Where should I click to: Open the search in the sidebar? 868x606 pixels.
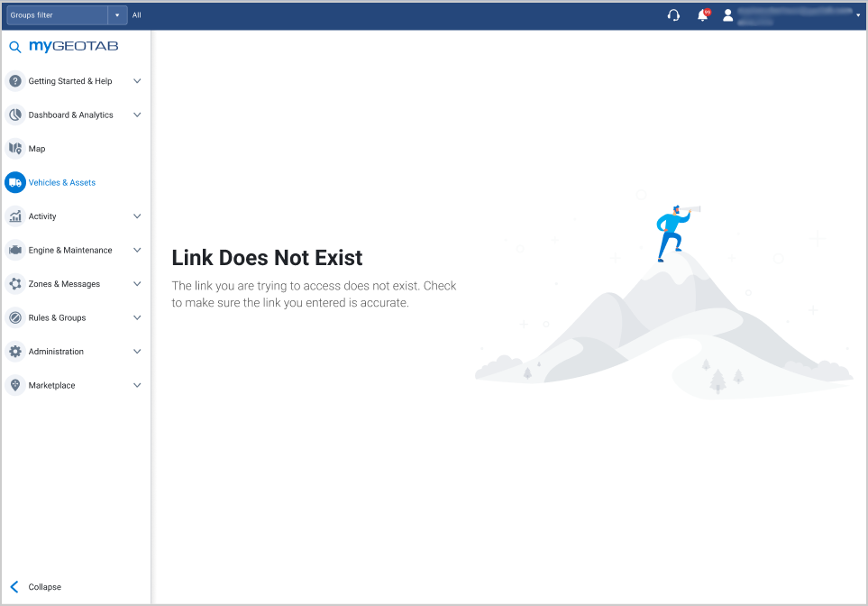coord(14,45)
